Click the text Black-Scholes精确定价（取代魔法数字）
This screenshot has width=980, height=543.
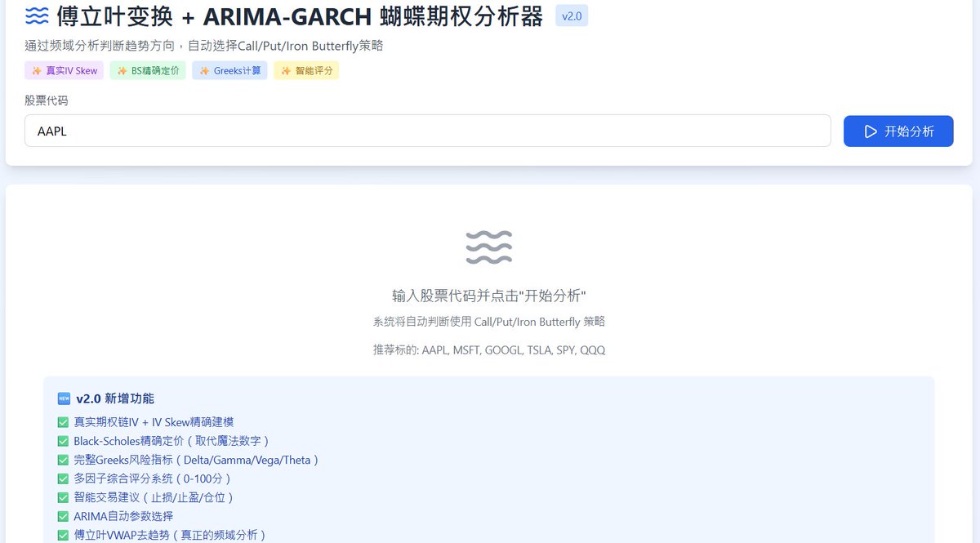tap(171, 441)
